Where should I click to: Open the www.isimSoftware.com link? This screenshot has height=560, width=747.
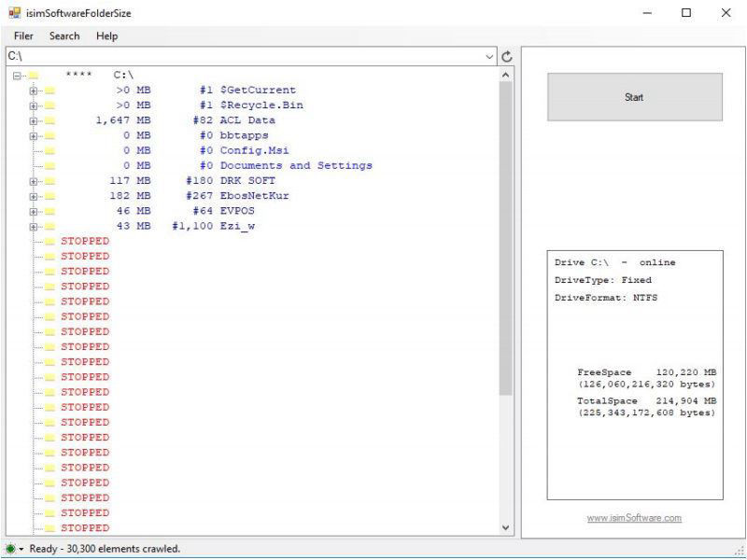coord(634,518)
